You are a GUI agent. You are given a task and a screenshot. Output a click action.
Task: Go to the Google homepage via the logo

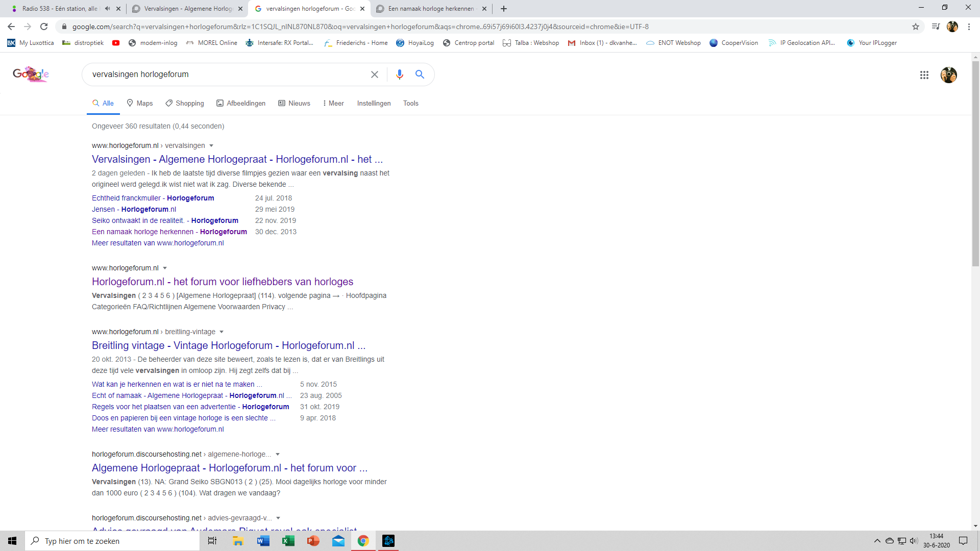[x=31, y=74]
